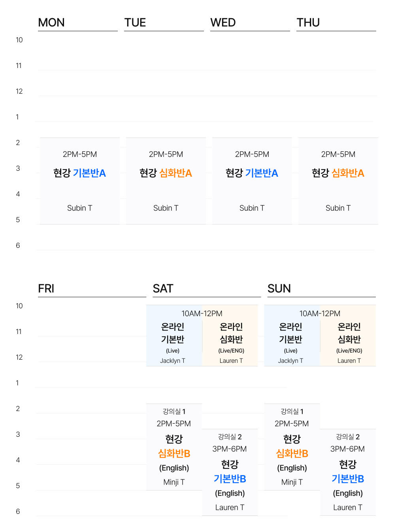Click the SUN day header
This screenshot has width=394, height=532.
coord(279,289)
